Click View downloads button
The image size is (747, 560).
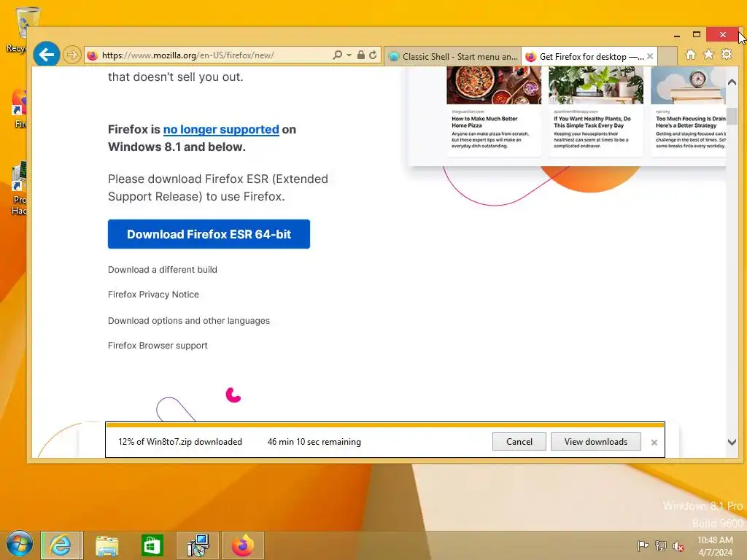(x=596, y=441)
